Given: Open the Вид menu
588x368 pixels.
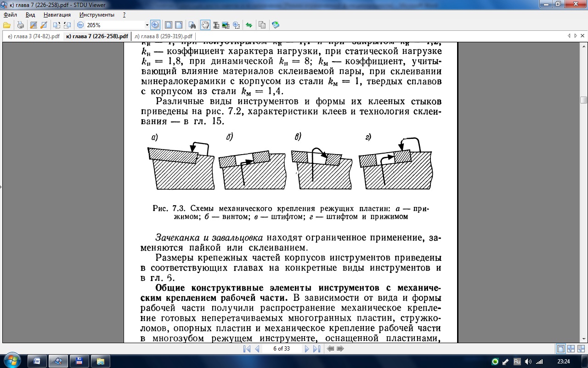Looking at the screenshot, I should (30, 15).
